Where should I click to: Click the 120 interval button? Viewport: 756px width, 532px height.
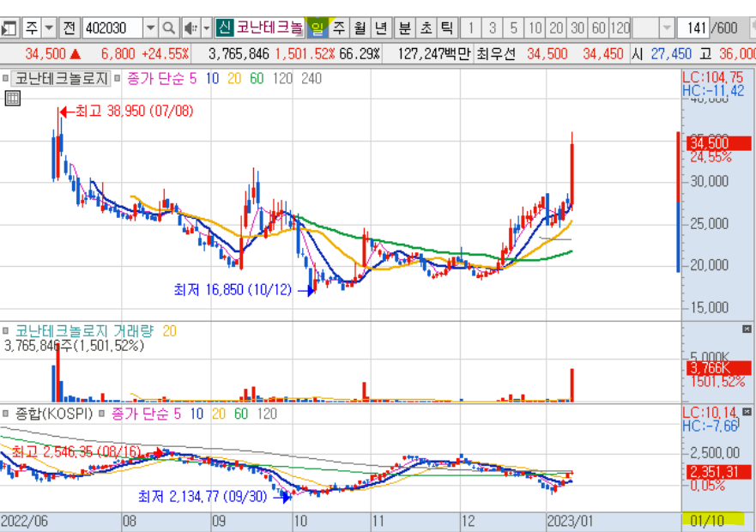tap(620, 28)
